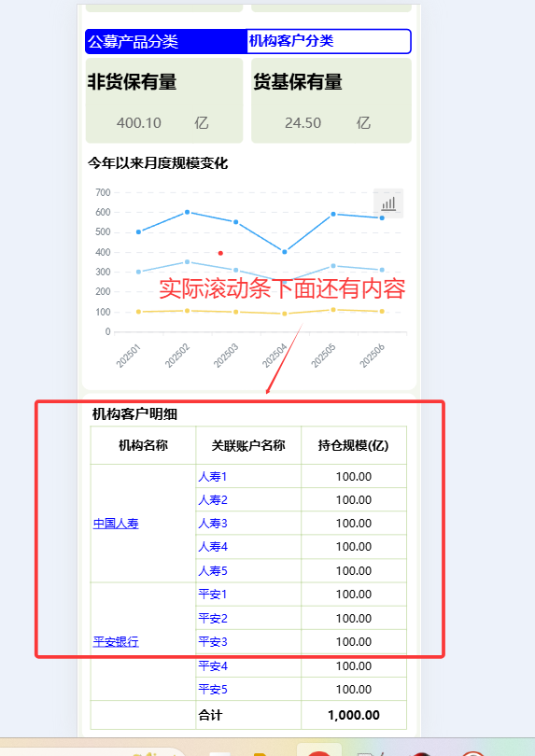Click the yellow data point at 202506
535x756 pixels.
[x=382, y=312]
